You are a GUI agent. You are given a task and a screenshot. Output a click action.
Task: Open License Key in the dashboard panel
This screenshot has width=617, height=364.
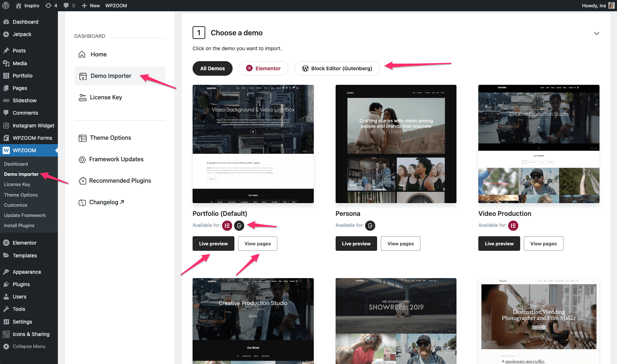[x=106, y=98]
